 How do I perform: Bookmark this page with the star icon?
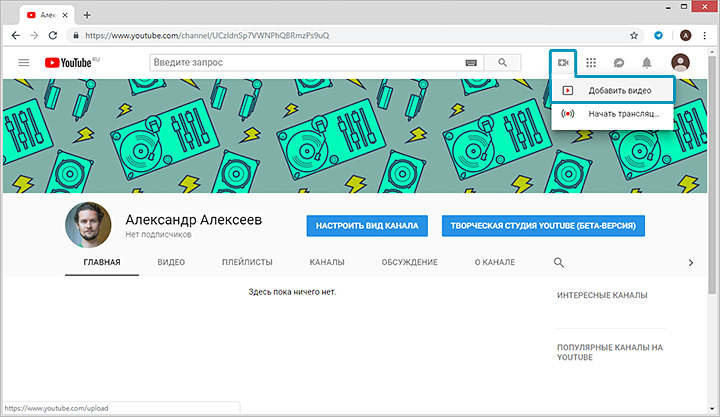click(x=634, y=35)
